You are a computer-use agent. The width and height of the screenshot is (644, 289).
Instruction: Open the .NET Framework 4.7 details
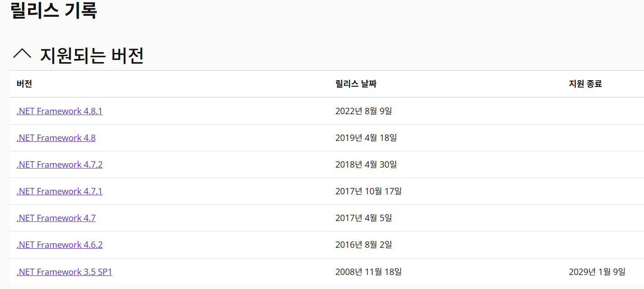[x=56, y=217]
